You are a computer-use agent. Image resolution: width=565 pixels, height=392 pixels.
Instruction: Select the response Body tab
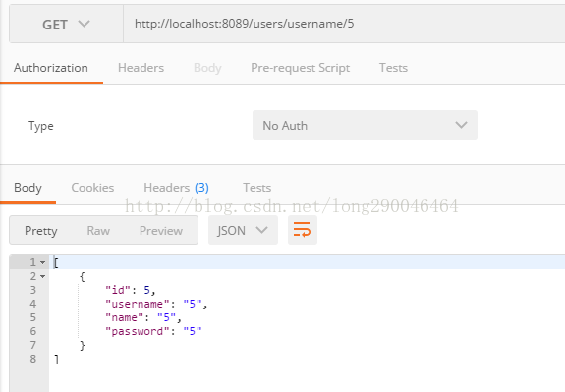(x=28, y=188)
